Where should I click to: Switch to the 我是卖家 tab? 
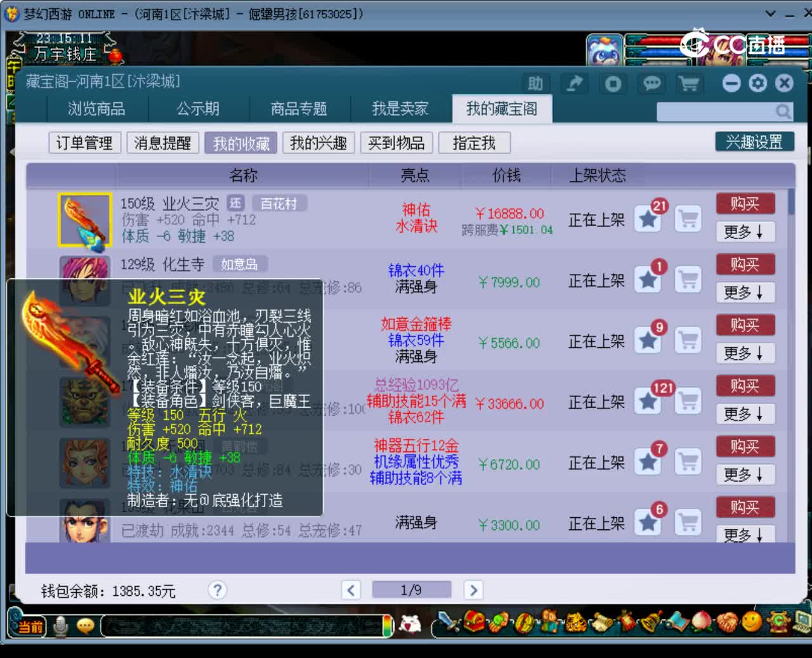[x=400, y=109]
